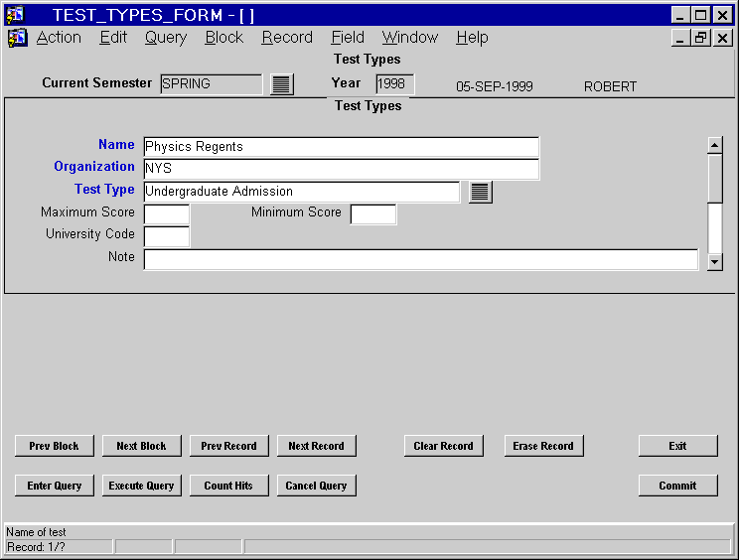739x560 pixels.
Task: Go to Next Block
Action: pos(141,446)
